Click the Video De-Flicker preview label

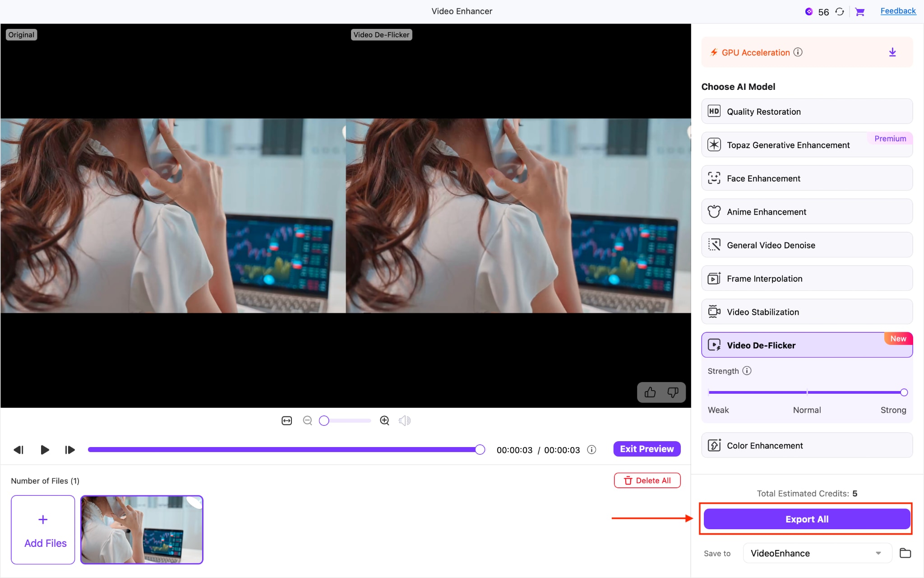click(x=381, y=35)
